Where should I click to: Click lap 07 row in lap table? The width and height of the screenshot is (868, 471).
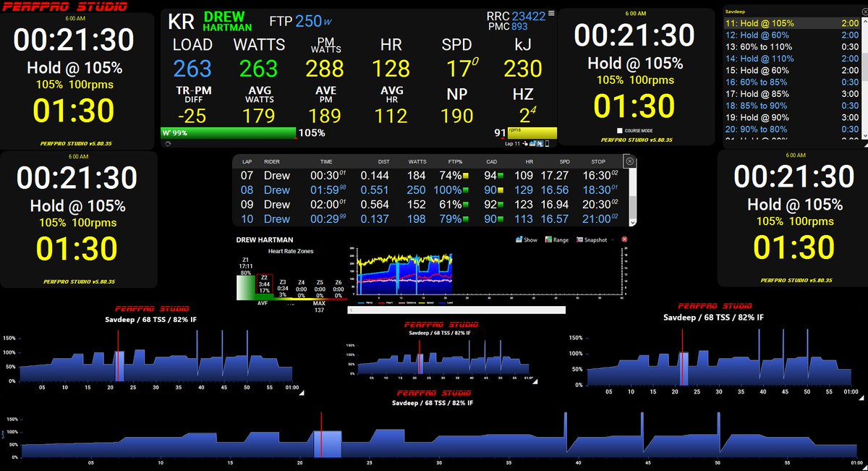(x=431, y=176)
